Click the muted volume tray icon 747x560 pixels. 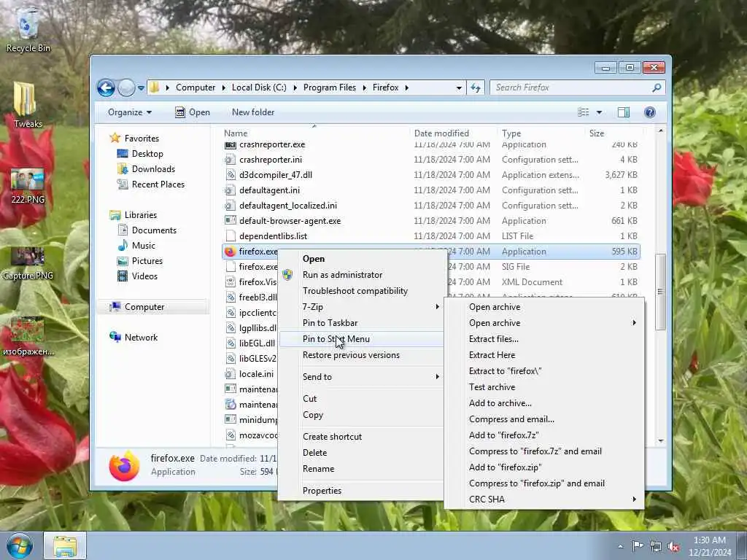click(x=673, y=547)
